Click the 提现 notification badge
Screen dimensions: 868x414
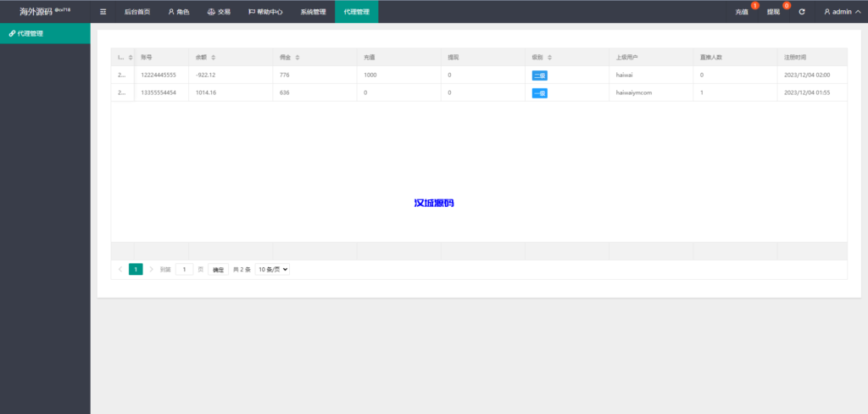(787, 6)
